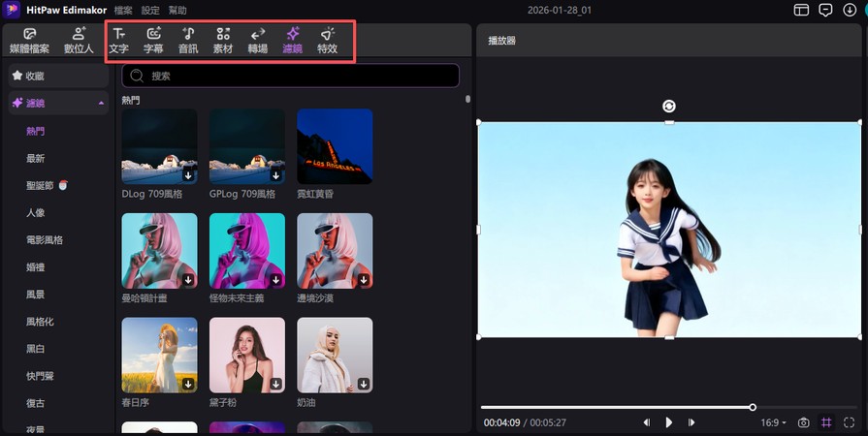
Task: Click the filter list scrollbar
Action: click(467, 99)
